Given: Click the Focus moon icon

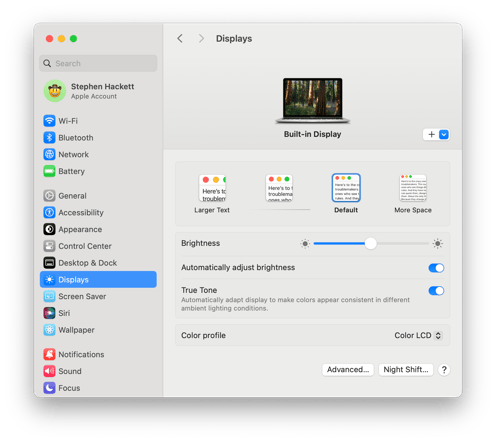Looking at the screenshot, I should coord(49,388).
